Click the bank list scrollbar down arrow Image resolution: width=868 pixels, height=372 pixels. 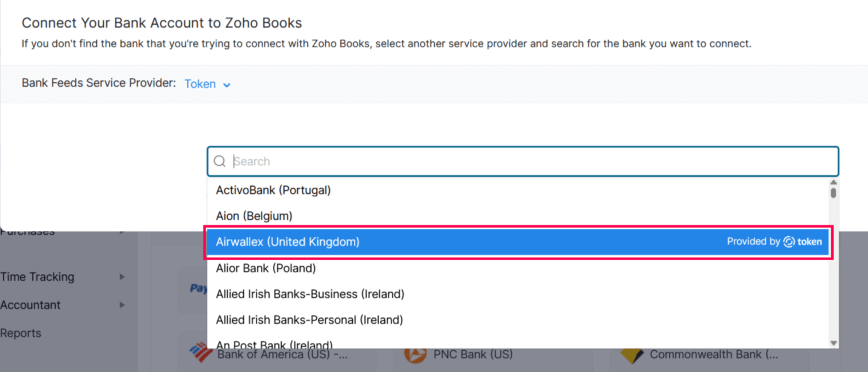tap(834, 343)
